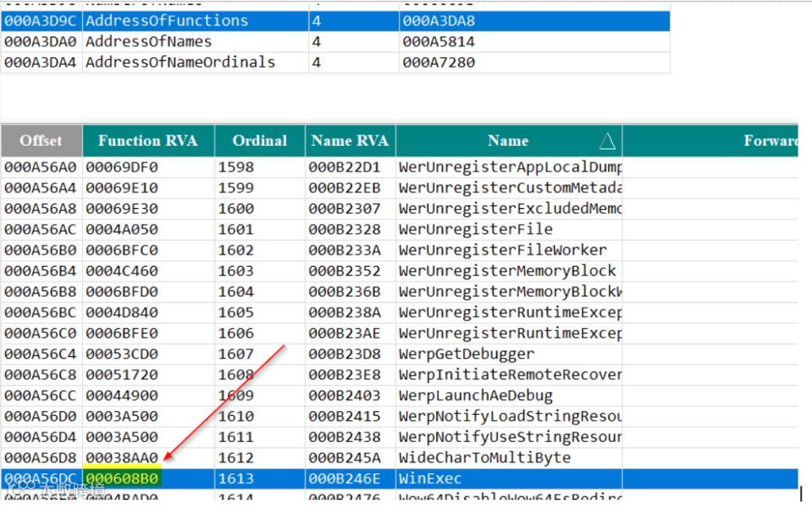The height and width of the screenshot is (505, 812).
Task: Select the WerpLaunchAeDebug entry
Action: (x=399, y=396)
